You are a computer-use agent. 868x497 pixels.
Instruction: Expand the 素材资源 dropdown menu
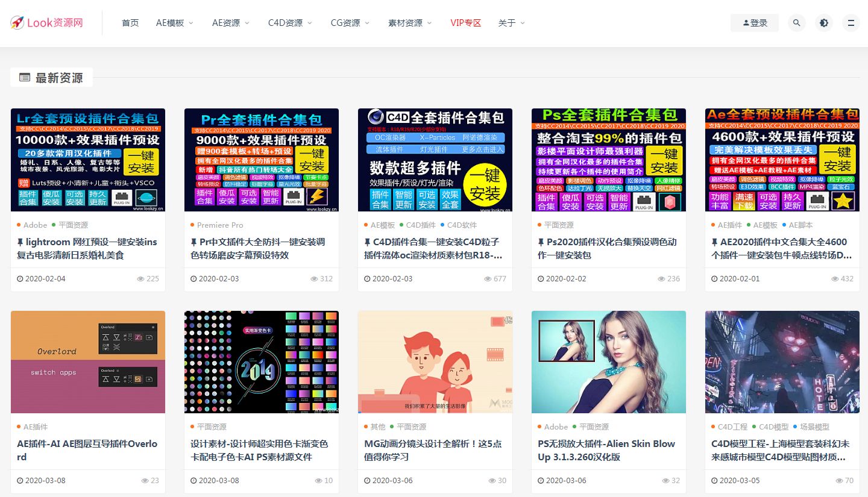point(410,23)
